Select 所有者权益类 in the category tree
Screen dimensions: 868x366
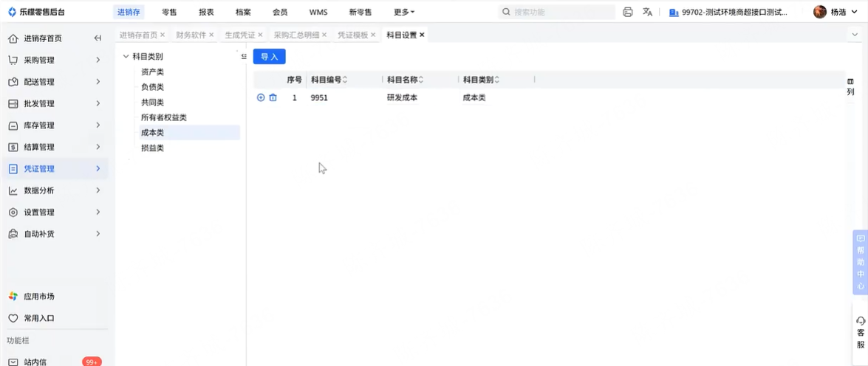(164, 118)
